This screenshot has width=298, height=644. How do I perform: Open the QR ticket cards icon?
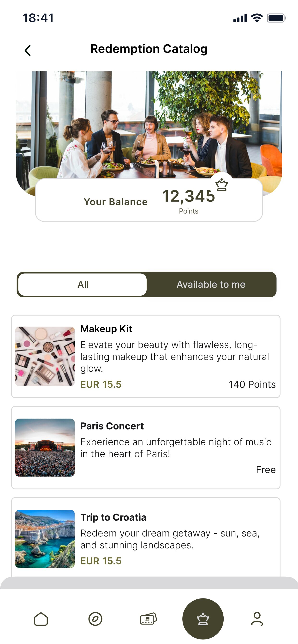149,619
